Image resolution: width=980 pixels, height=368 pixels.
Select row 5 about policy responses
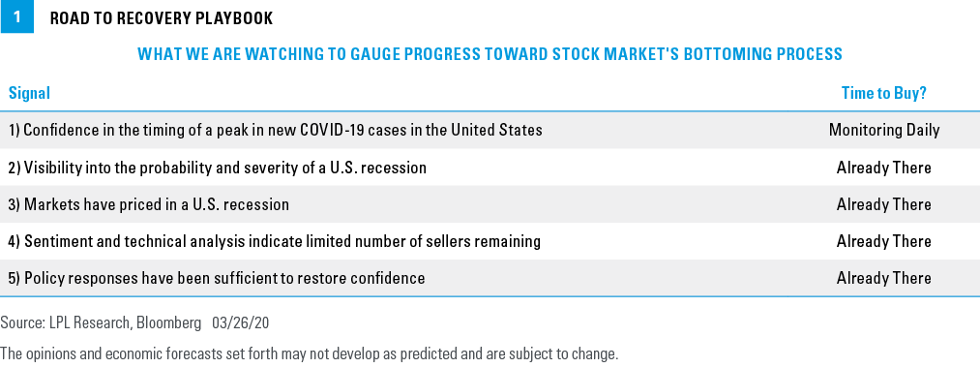[490, 278]
